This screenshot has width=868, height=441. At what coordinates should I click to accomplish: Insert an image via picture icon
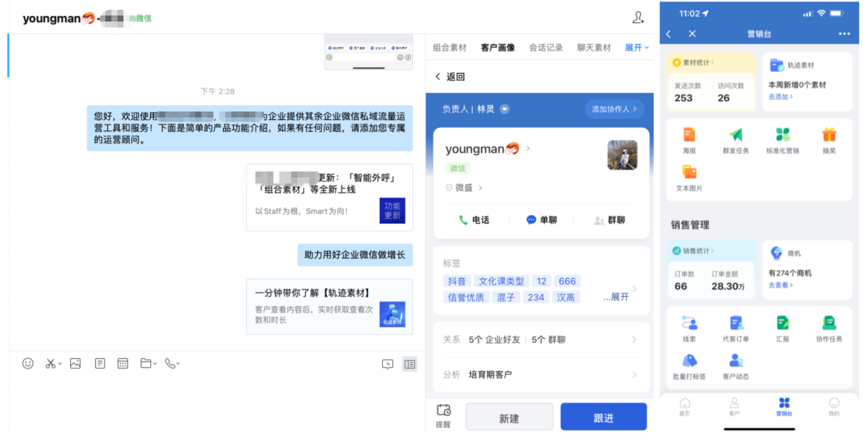[x=75, y=363]
